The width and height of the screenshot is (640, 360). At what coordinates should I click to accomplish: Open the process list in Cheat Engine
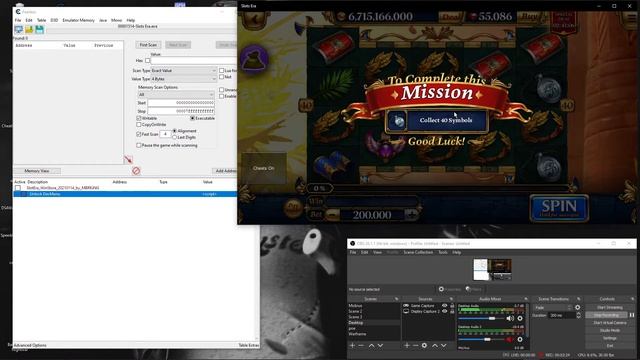coord(18,29)
